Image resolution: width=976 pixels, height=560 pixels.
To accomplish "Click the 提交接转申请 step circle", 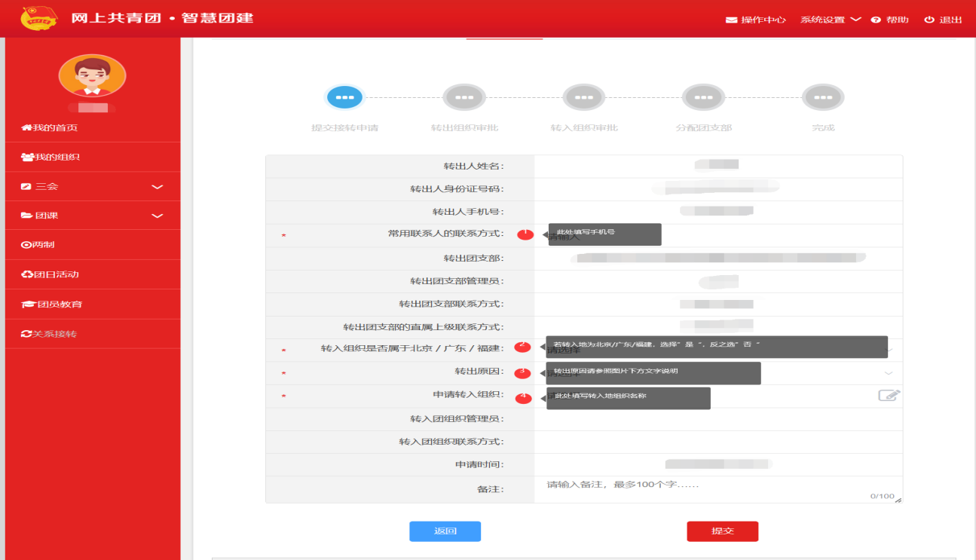I will [x=344, y=97].
